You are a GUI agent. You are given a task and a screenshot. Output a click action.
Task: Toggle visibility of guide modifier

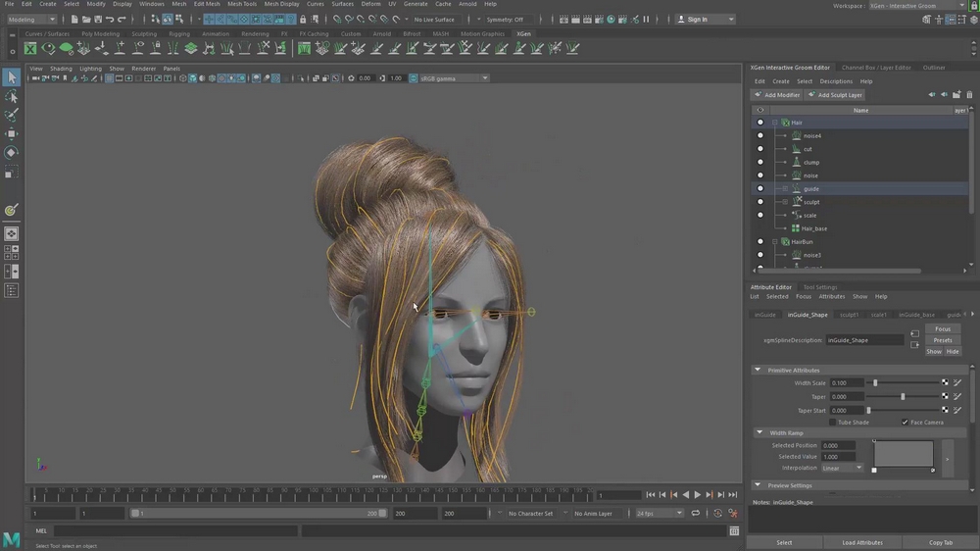[x=760, y=188]
